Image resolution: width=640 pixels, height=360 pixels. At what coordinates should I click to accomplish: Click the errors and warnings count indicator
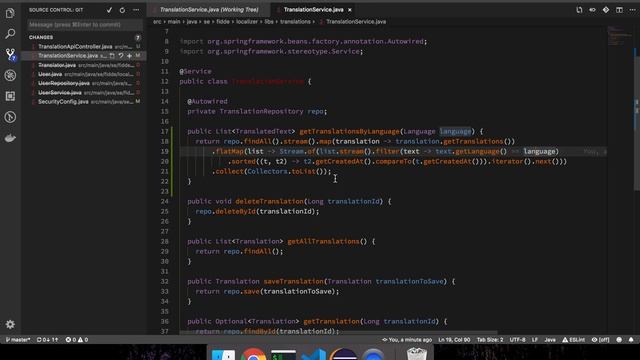point(77,340)
